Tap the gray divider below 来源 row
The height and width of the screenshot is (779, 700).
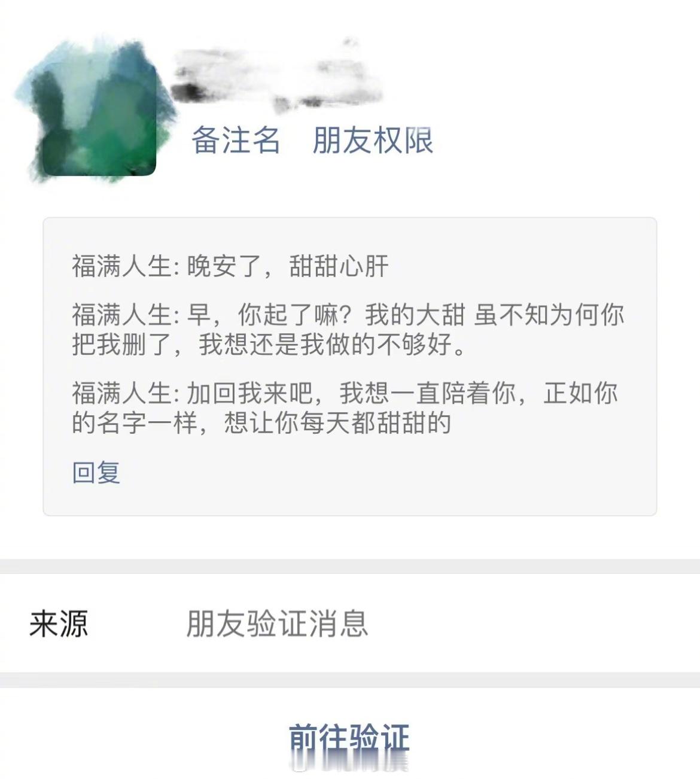[350, 680]
